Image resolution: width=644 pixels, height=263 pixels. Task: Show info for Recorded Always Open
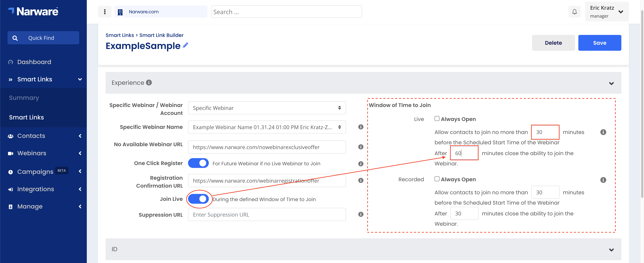[603, 180]
